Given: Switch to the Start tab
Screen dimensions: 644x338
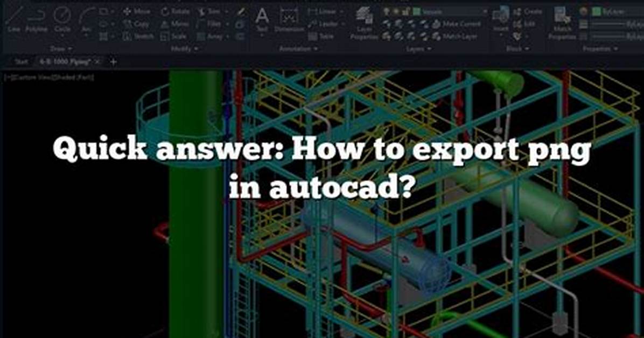Looking at the screenshot, I should point(21,62).
